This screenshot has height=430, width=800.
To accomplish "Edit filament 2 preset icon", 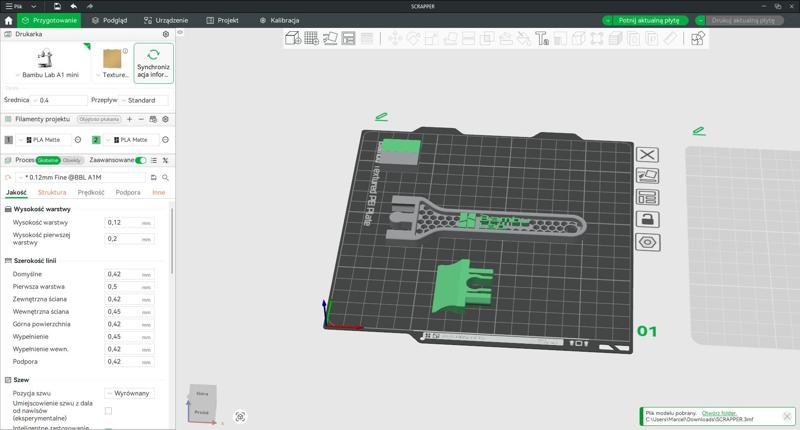I will (165, 140).
